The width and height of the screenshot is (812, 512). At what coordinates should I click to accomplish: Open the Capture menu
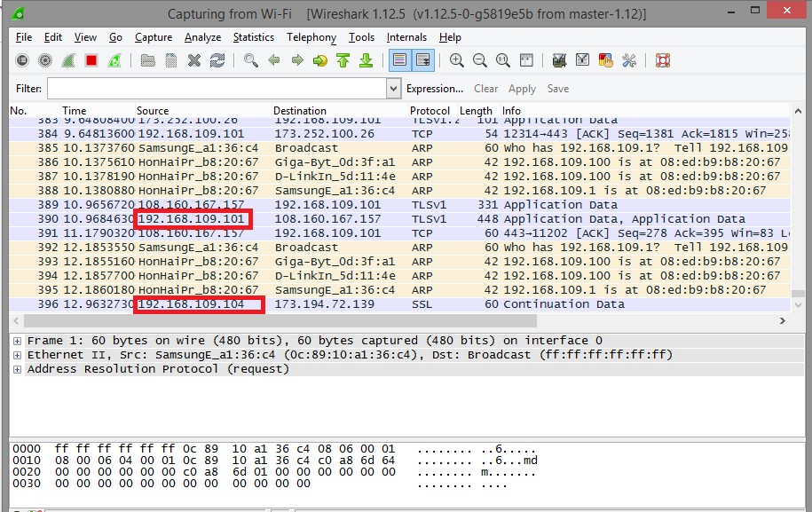[154, 37]
